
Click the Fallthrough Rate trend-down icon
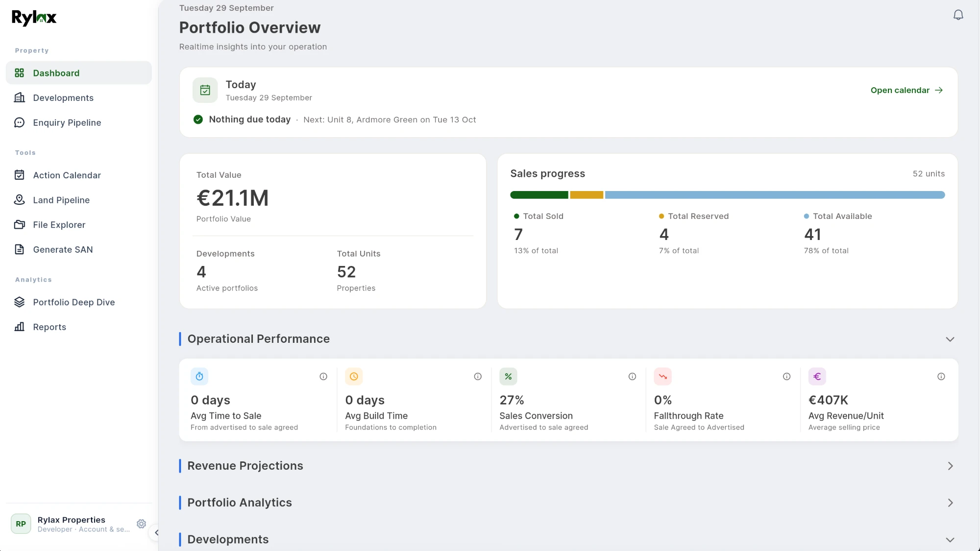(x=662, y=377)
